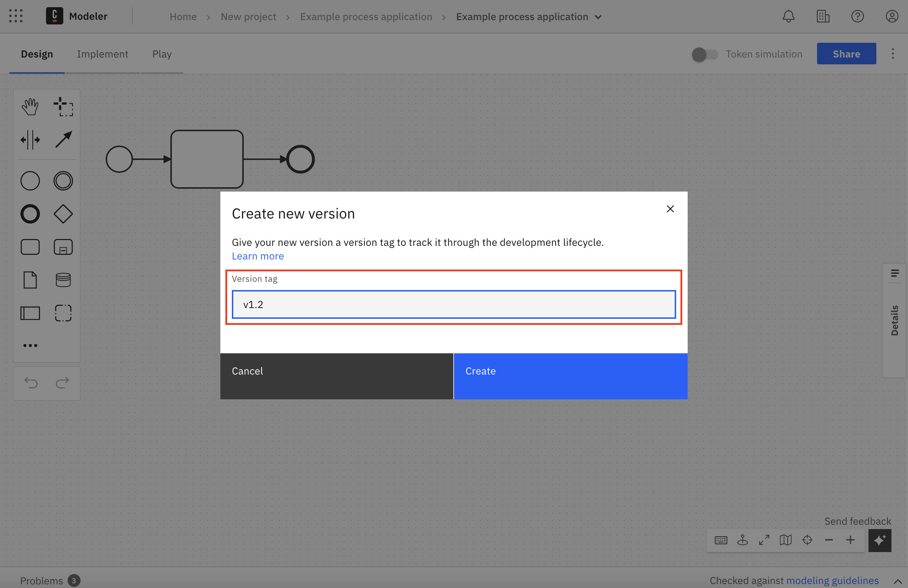Select the arrow/connector tool

[x=63, y=139]
